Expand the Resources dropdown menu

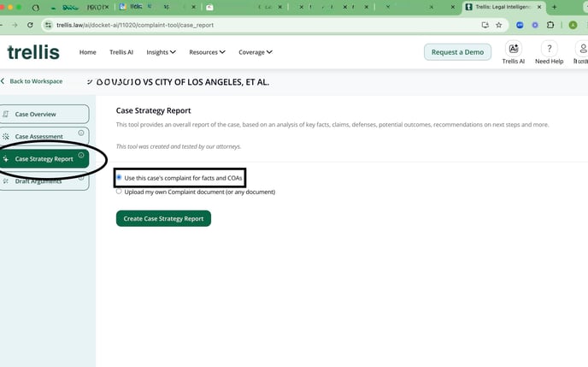[207, 52]
